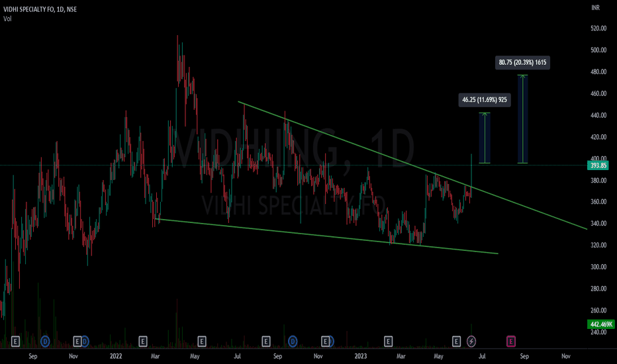Viewport: 617px width, 364px height.
Task: Open earnings 'E' marker nearest the 2023 label
Action: click(388, 341)
